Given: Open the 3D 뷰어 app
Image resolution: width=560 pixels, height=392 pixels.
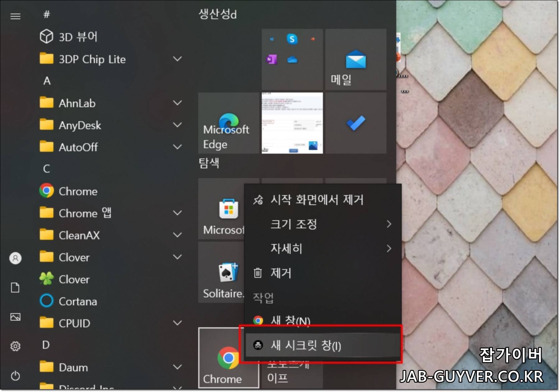Looking at the screenshot, I should tap(69, 37).
